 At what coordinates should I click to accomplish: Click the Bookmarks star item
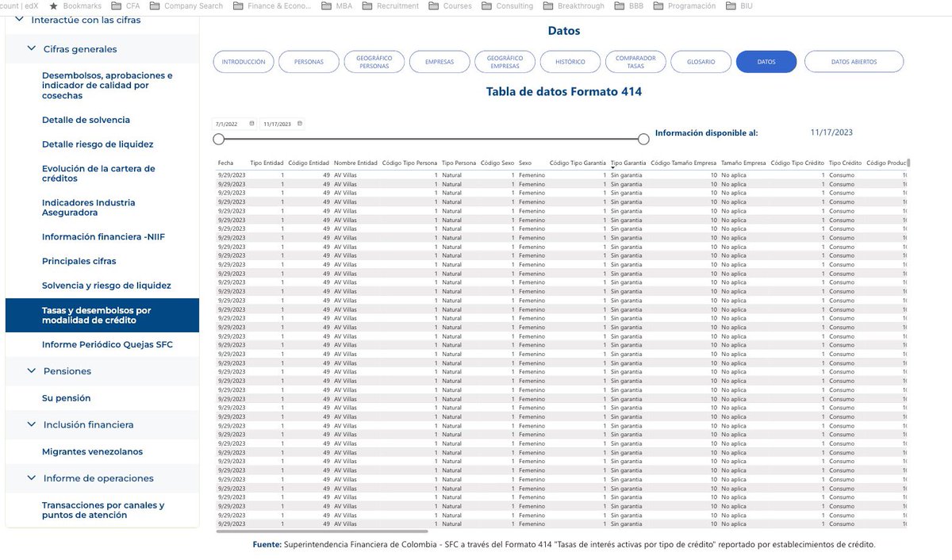click(75, 6)
